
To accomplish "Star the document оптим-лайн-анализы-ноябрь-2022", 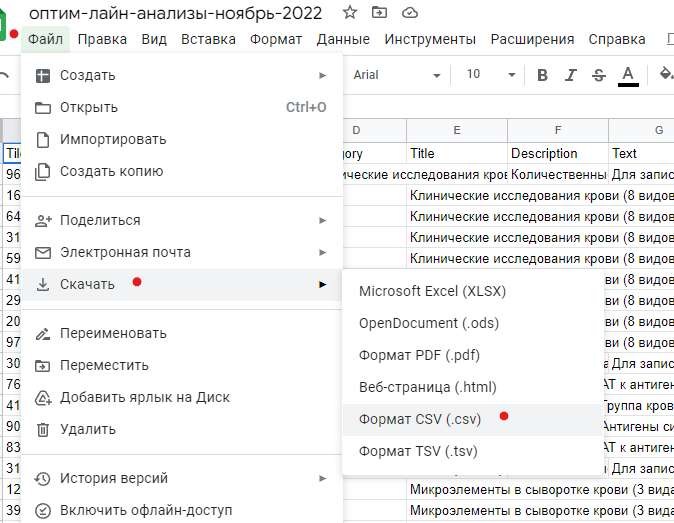I will 350,12.
